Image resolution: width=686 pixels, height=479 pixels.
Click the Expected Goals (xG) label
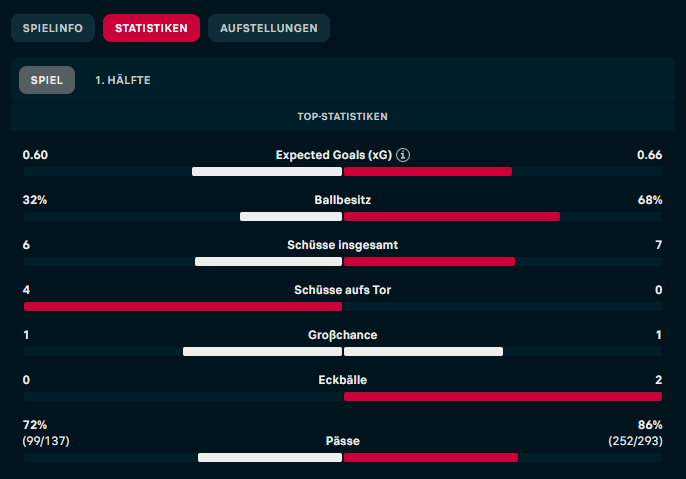333,155
